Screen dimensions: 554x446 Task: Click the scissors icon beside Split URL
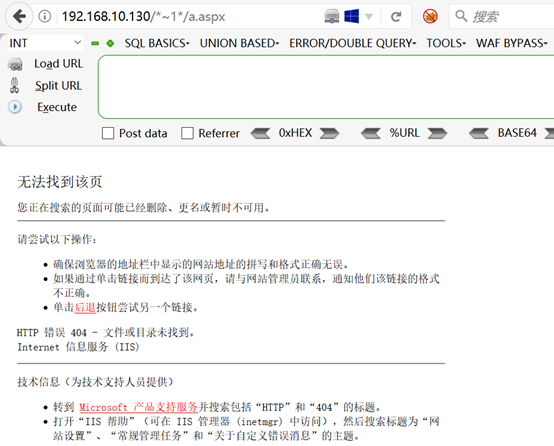pyautogui.click(x=14, y=85)
